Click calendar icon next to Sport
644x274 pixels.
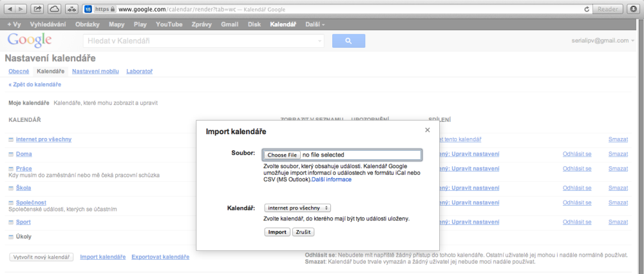point(11,222)
